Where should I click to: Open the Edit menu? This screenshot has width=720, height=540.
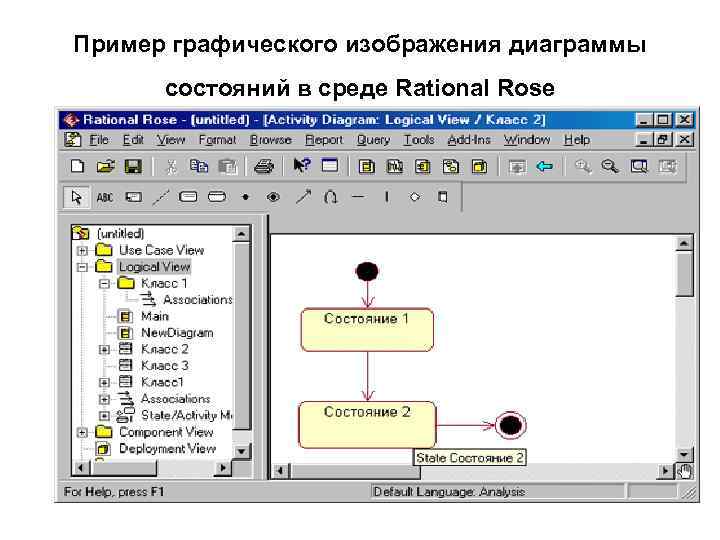pyautogui.click(x=133, y=140)
